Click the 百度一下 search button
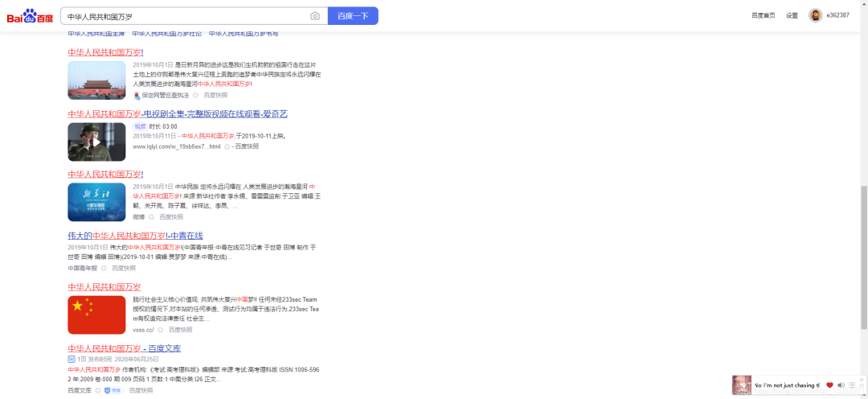Screen dimensions: 868x399 353,16
